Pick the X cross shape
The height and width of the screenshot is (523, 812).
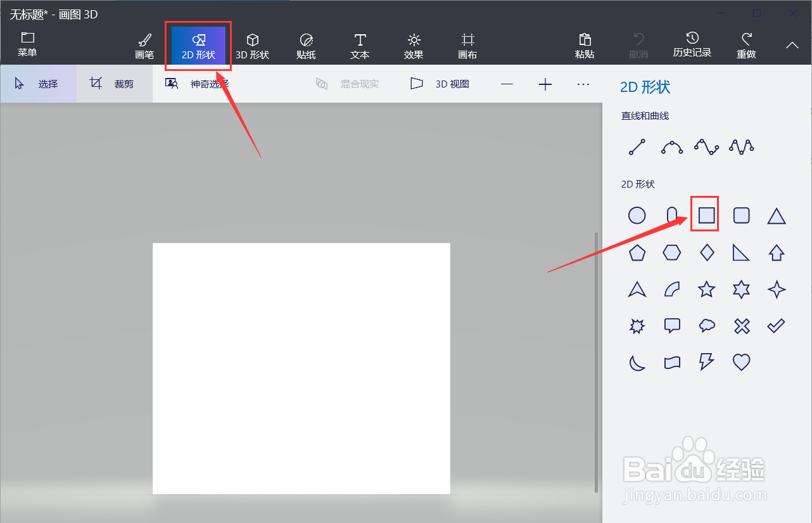(742, 326)
